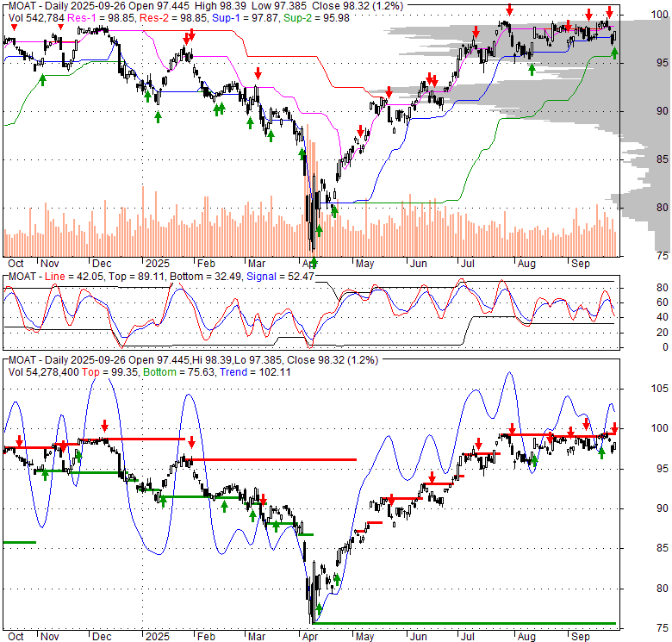
Task: Click the 20 oscillator axis label
Action: click(x=663, y=332)
